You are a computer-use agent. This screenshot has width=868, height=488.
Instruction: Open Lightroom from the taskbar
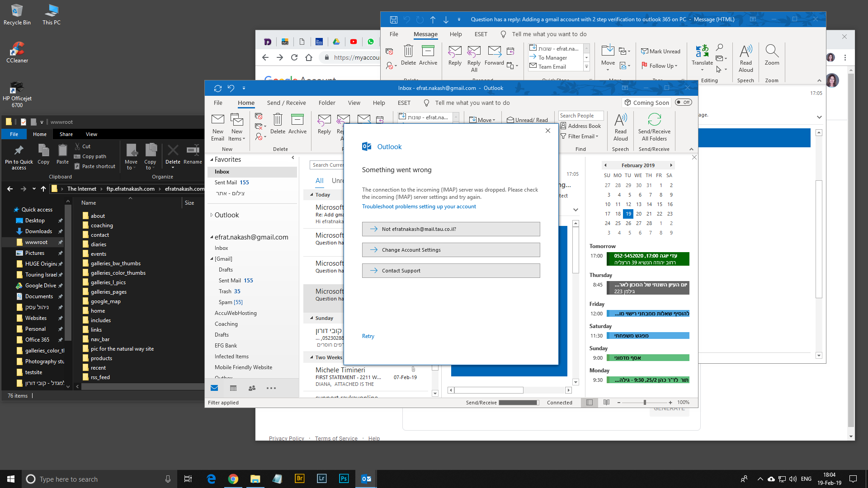point(321,479)
